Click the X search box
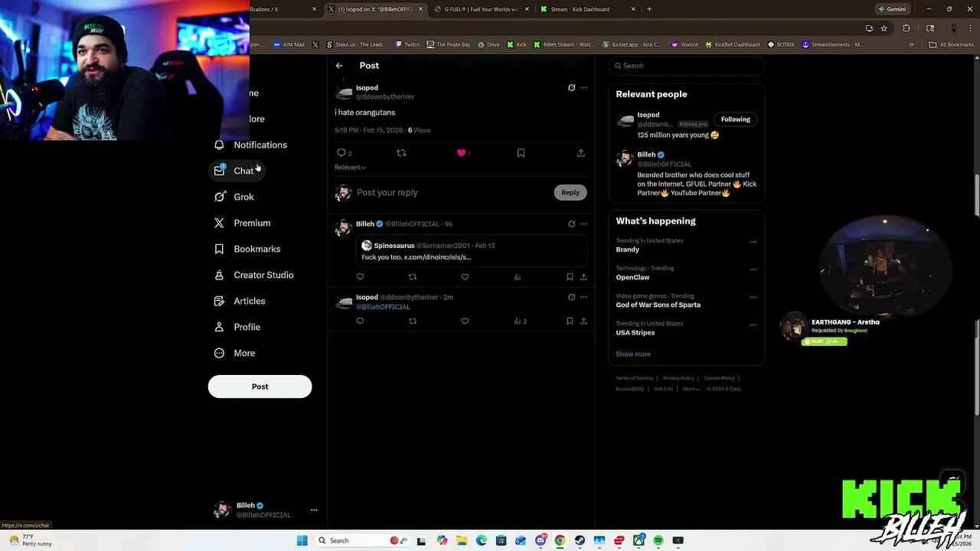Screen dimensions: 980x551 pos(687,66)
